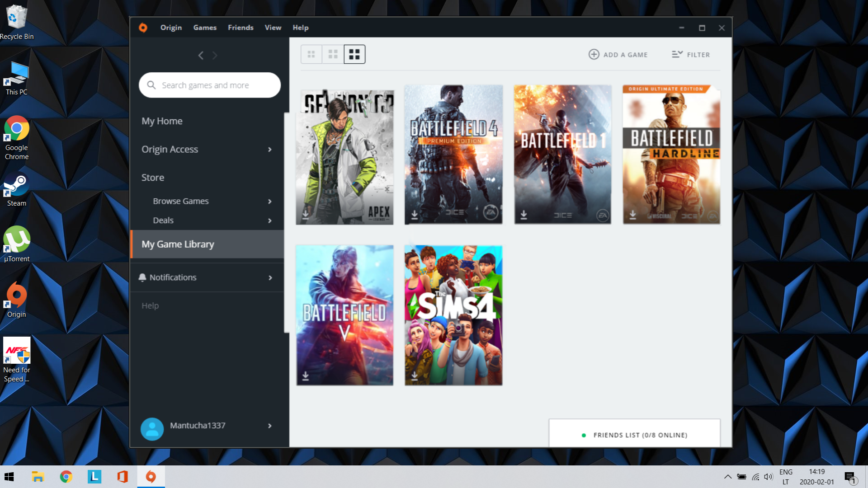This screenshot has width=868, height=488.
Task: Expand the Mantucha1337 account chevron
Action: (x=270, y=426)
